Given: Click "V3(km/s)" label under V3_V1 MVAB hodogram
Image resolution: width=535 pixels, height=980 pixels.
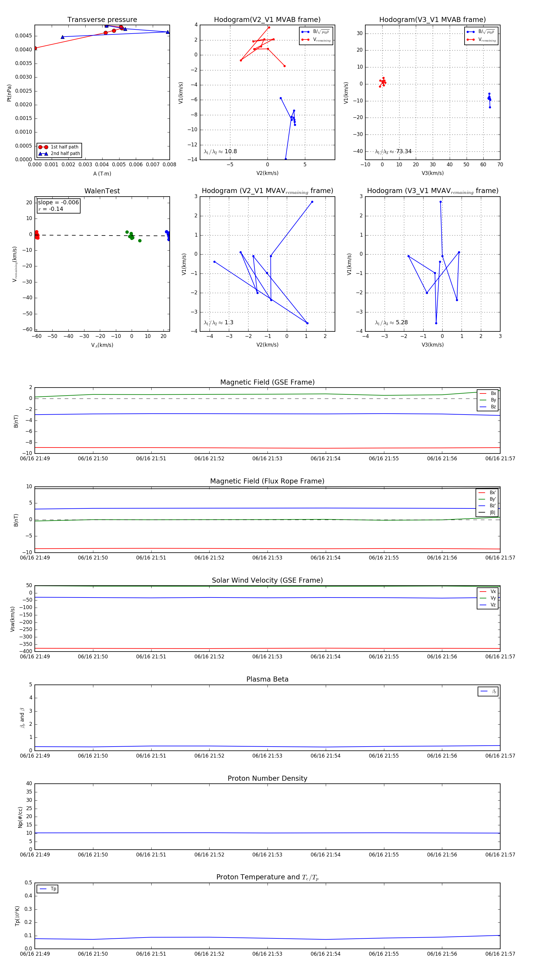Looking at the screenshot, I should 432,173.
